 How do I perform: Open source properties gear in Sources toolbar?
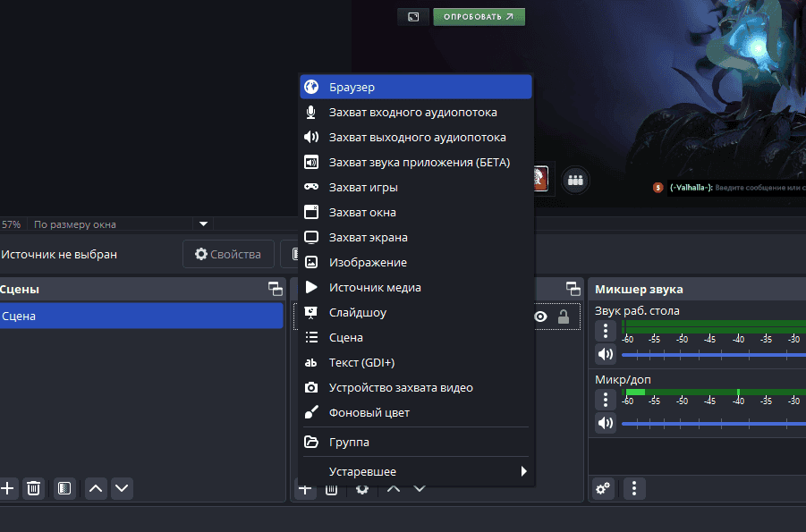(x=361, y=489)
